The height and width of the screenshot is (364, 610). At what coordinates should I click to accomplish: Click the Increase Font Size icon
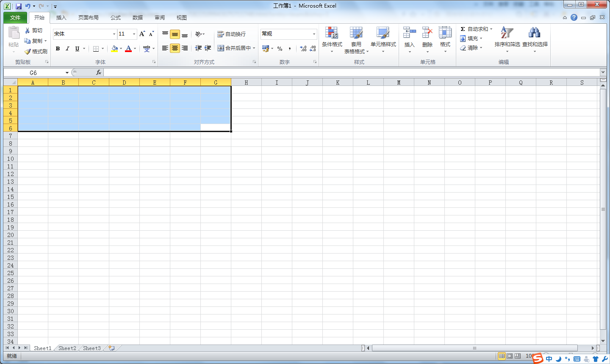(x=142, y=34)
